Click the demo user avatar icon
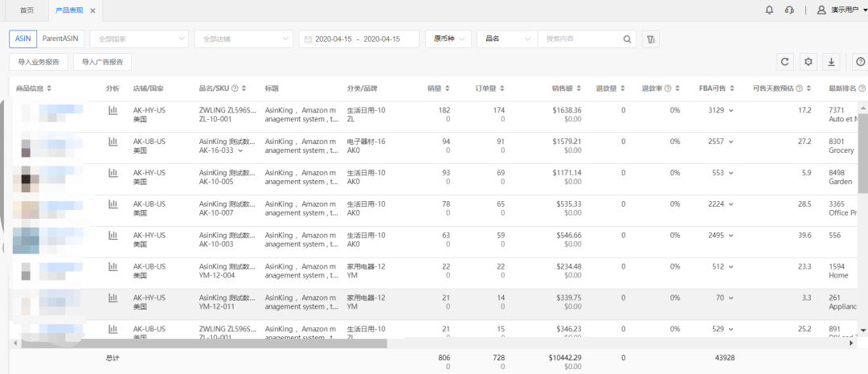The image size is (868, 374). 821,10
